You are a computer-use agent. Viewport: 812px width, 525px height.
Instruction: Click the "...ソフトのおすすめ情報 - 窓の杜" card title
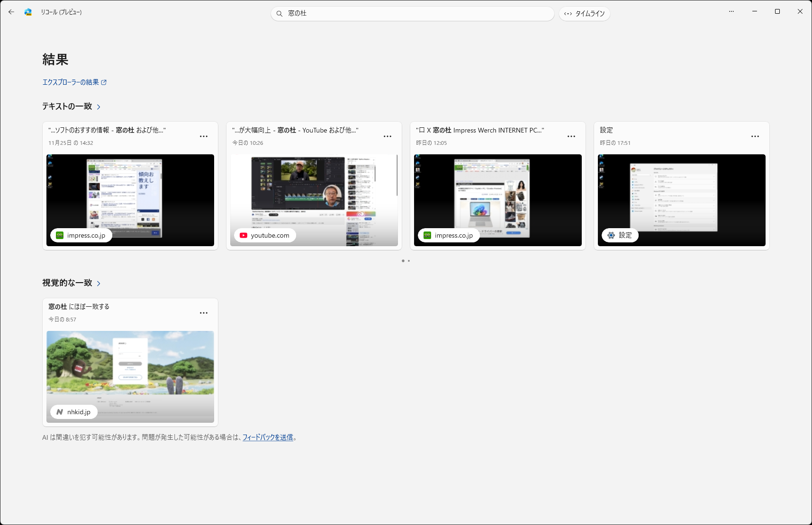point(107,130)
